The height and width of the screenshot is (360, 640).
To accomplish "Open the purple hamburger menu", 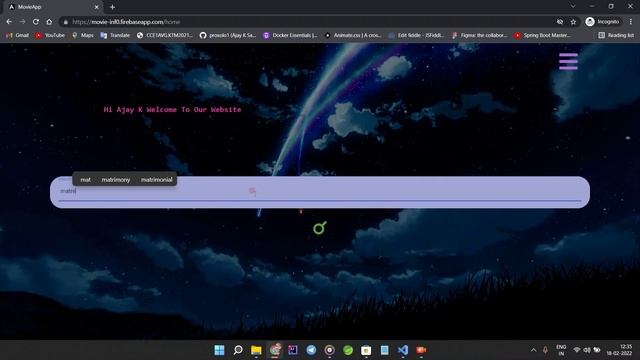I will coord(568,61).
